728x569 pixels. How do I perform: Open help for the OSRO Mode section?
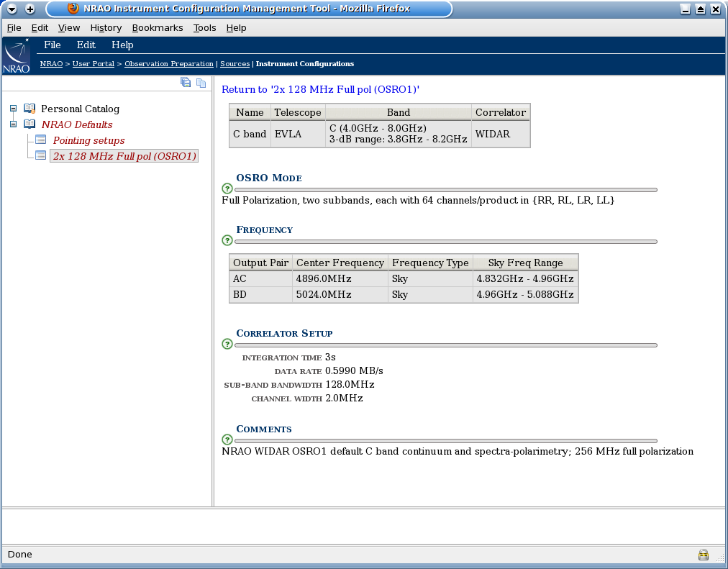click(226, 189)
